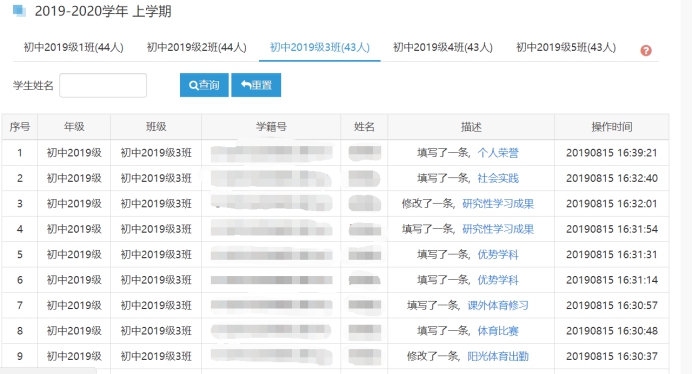693x374 pixels.
Task: Click timestamp 20190815 16:31:54
Action: pyautogui.click(x=612, y=229)
